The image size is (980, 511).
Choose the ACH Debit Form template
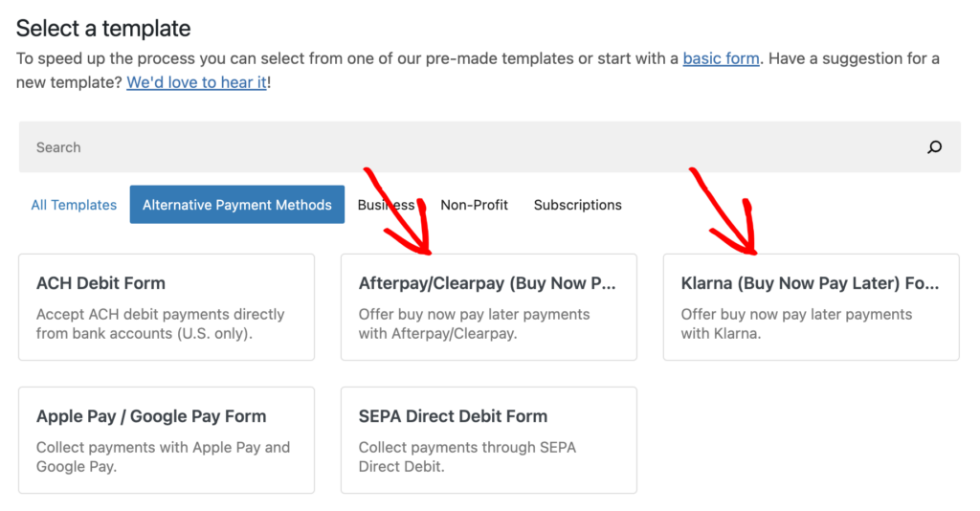[167, 307]
